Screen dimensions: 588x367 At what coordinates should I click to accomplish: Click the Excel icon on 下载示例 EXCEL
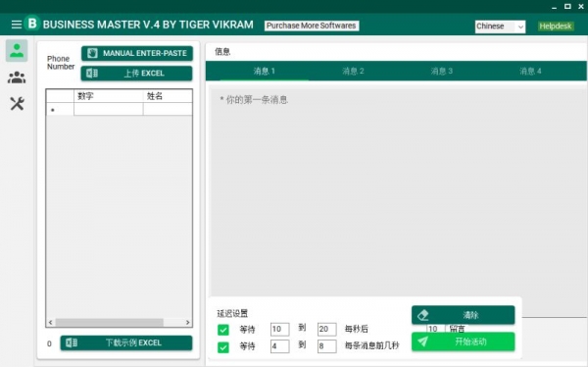coord(72,343)
